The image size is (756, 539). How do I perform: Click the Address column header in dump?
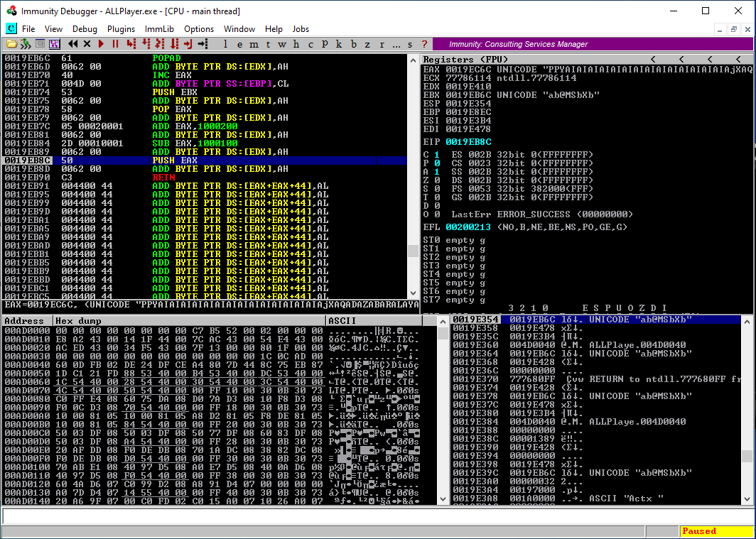click(x=28, y=321)
